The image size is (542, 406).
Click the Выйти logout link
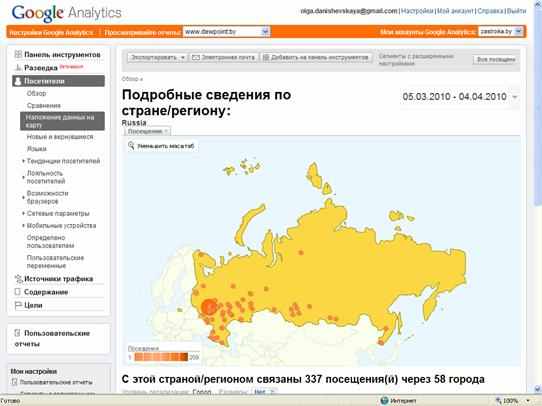pyautogui.click(x=516, y=11)
